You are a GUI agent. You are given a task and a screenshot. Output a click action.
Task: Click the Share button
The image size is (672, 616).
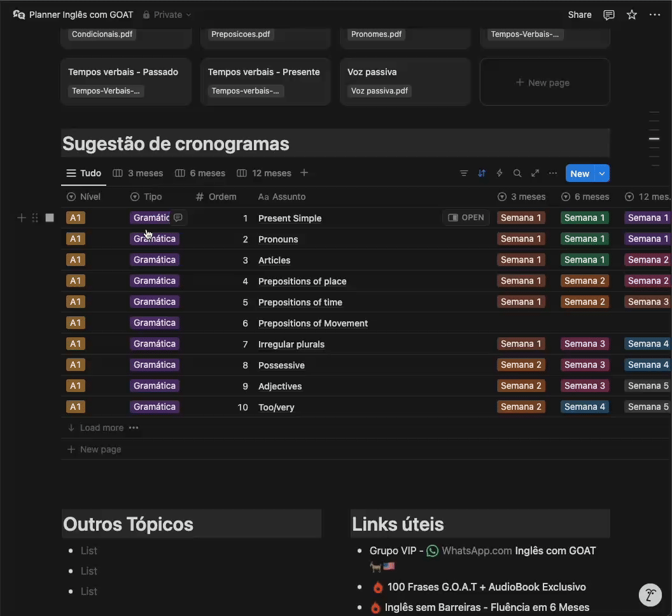point(580,15)
